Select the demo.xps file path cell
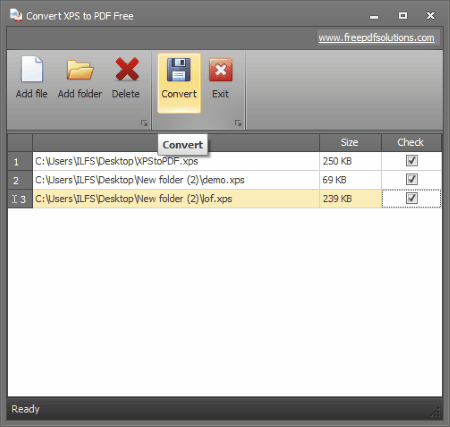This screenshot has width=450, height=427. (176, 180)
